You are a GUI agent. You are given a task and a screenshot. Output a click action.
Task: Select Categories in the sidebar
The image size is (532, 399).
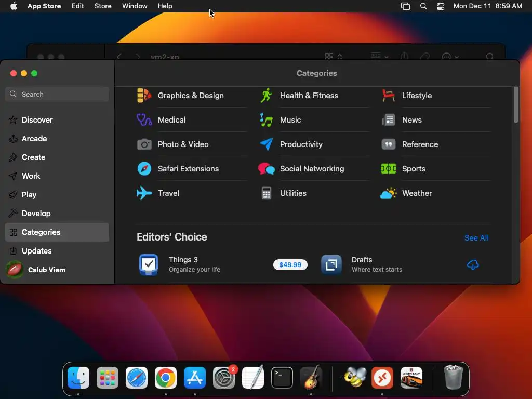tap(57, 232)
